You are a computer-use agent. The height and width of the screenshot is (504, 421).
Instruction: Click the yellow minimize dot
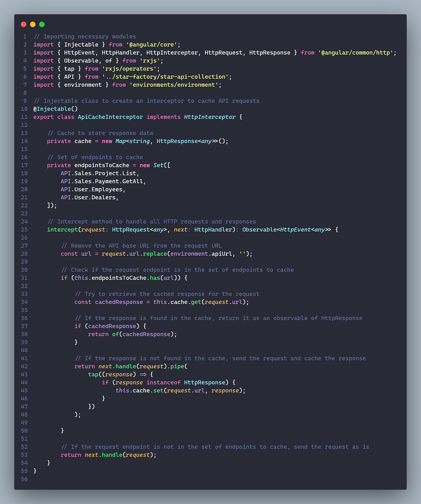(33, 24)
